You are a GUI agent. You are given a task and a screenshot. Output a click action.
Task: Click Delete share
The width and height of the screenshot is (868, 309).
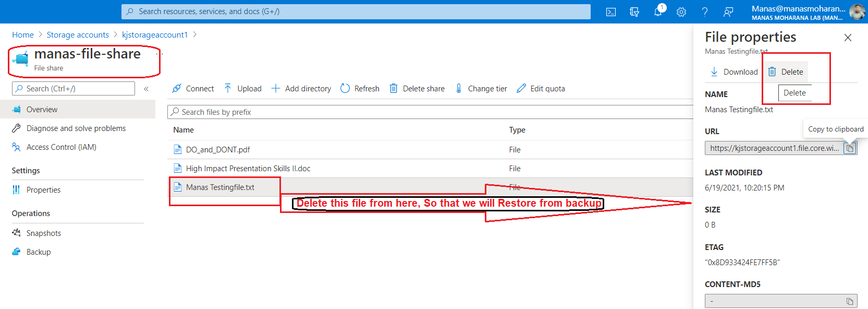point(417,89)
